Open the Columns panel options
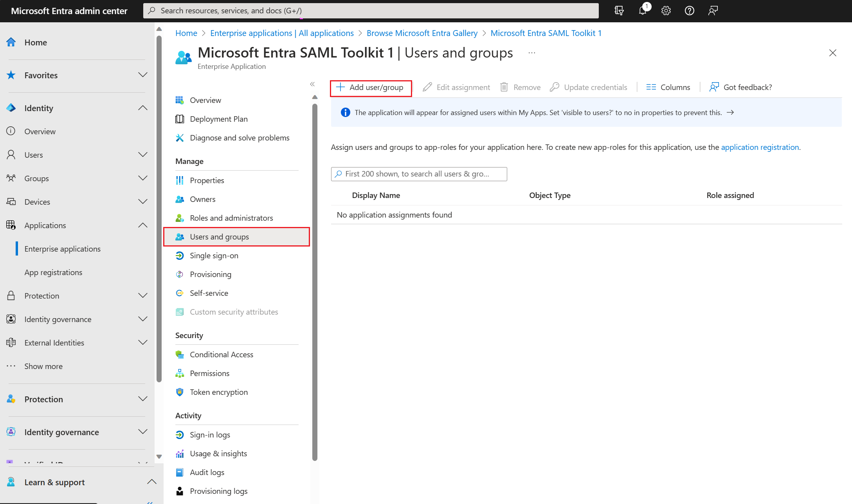852x504 pixels. [668, 87]
